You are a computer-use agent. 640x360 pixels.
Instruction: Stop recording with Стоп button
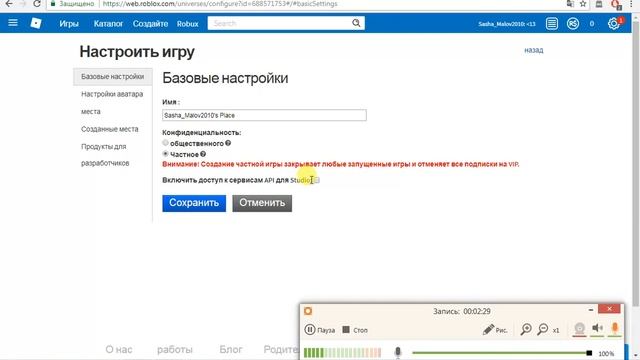pos(355,329)
